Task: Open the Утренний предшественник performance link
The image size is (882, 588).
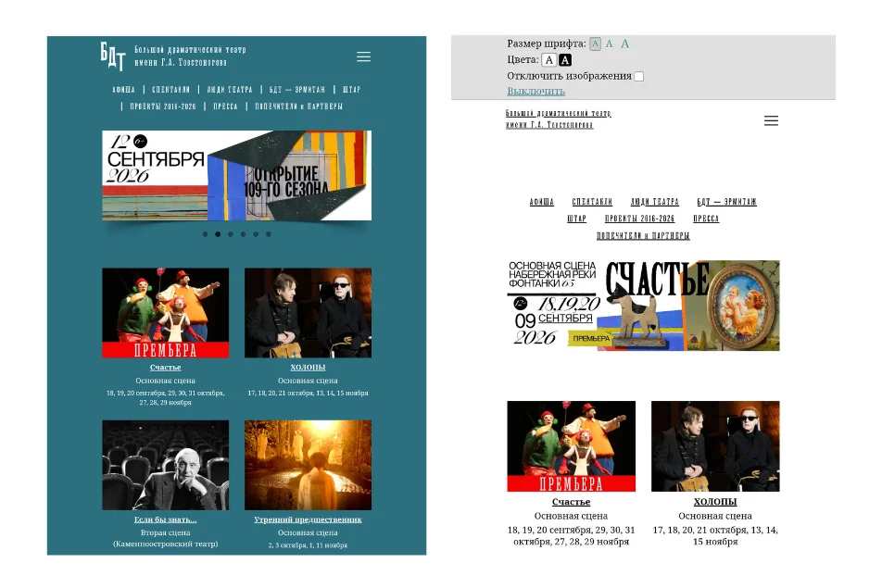Action: coord(308,519)
